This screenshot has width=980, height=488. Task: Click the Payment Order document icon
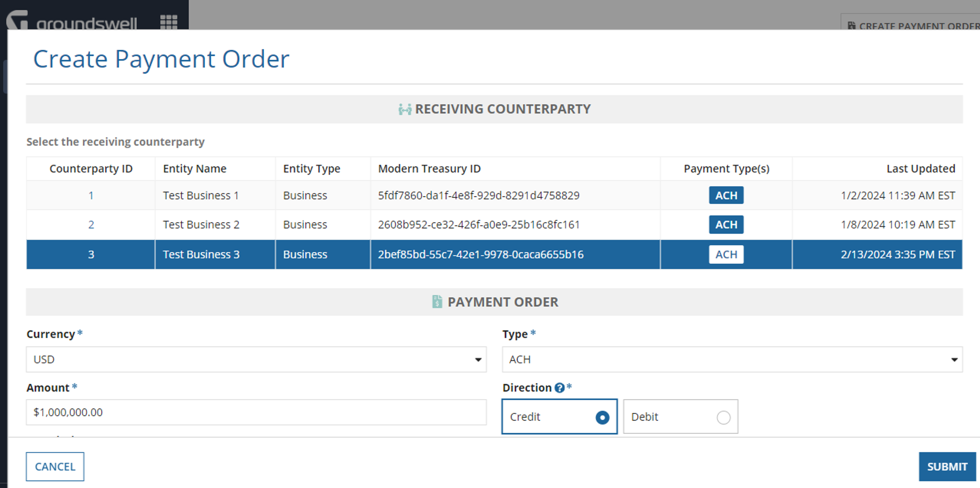tap(437, 302)
